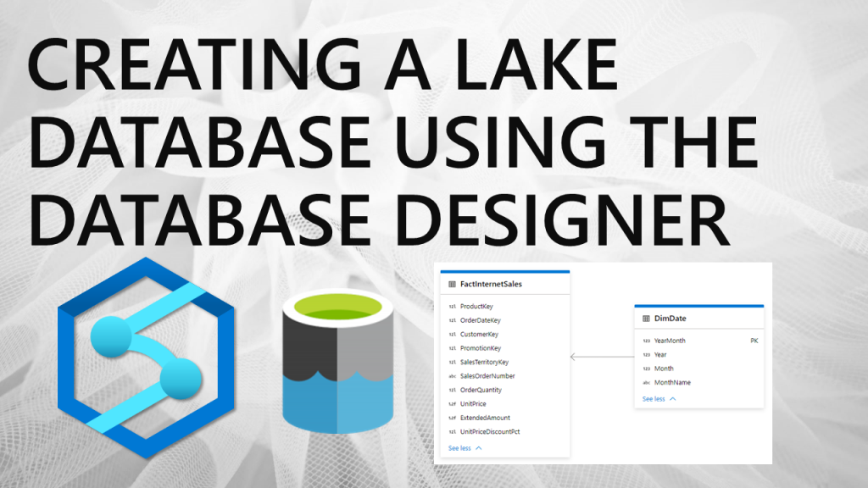Click the 123 numeric icon beside YearMonth
Viewport: 868px width, 488px height.
[646, 342]
